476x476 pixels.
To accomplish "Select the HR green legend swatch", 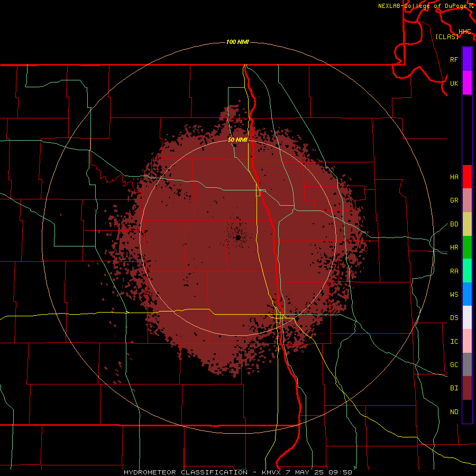I will [x=467, y=247].
